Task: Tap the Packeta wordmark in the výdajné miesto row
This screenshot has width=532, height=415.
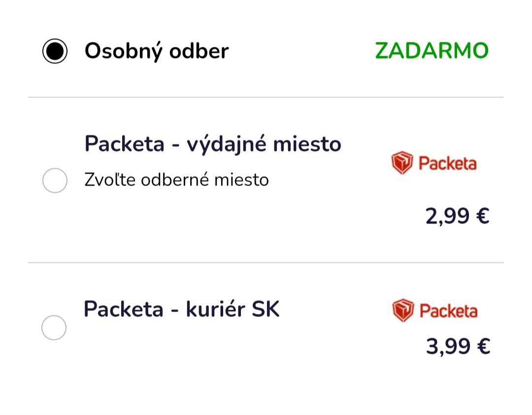Action: tap(447, 163)
